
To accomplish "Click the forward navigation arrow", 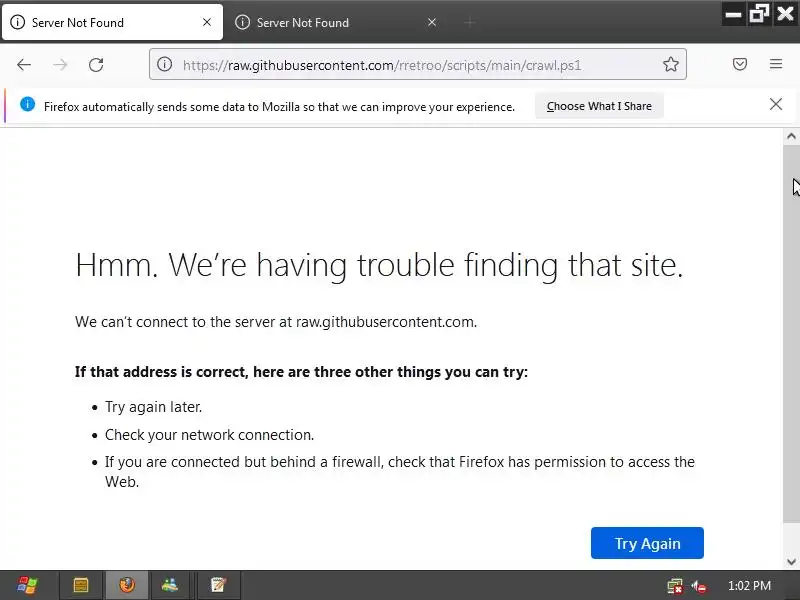I will point(60,65).
